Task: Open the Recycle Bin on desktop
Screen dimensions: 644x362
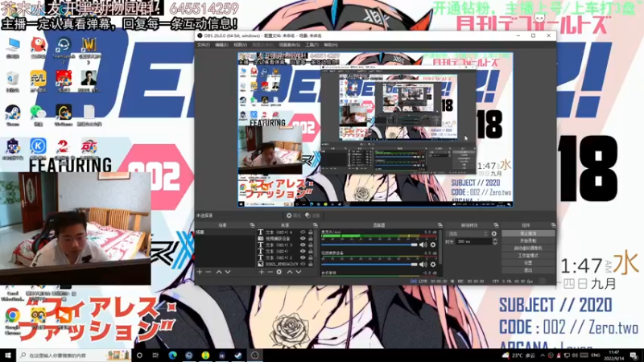Action: point(13,81)
